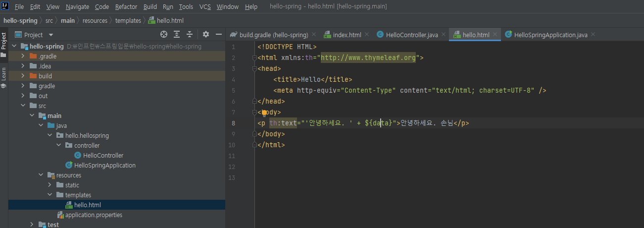
Task: Open the File menu
Action: (19, 7)
